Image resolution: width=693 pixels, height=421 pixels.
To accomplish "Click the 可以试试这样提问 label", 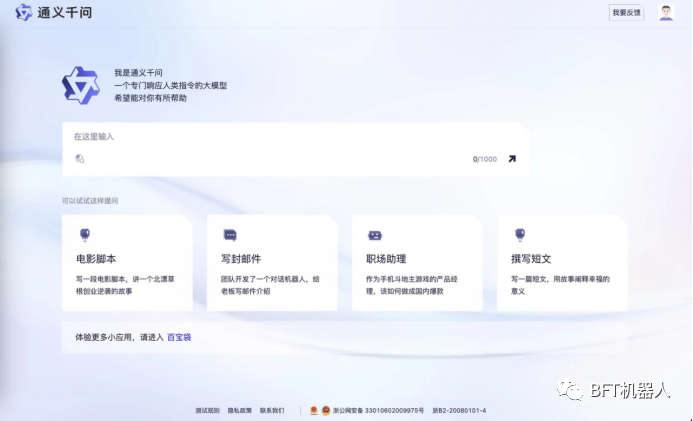I will [x=90, y=201].
